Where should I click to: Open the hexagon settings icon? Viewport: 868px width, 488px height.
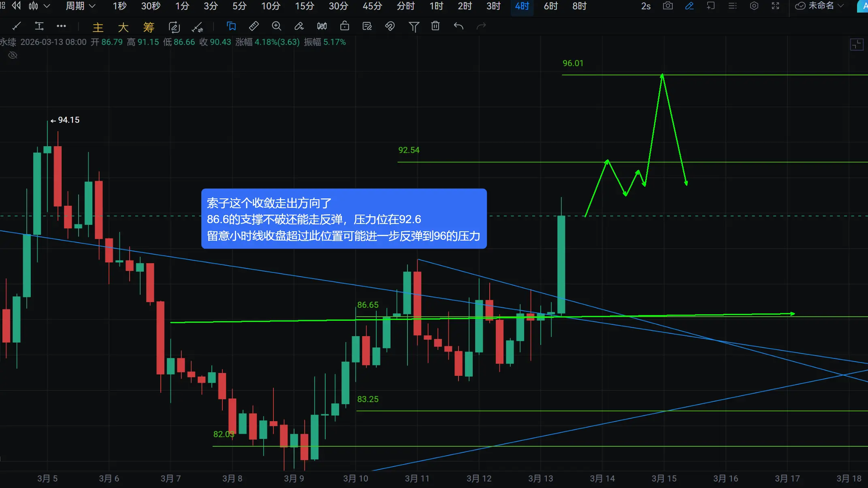coord(754,6)
